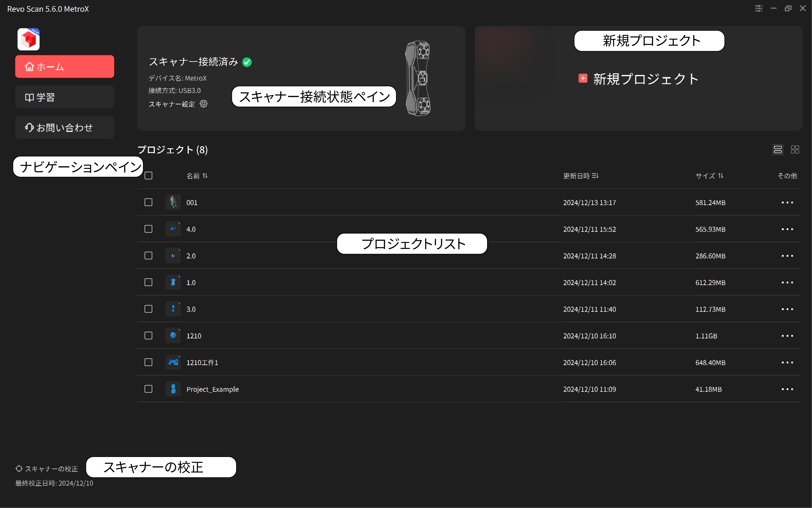This screenshot has height=508, width=812.
Task: Click スキャナー設定 link
Action: 172,104
